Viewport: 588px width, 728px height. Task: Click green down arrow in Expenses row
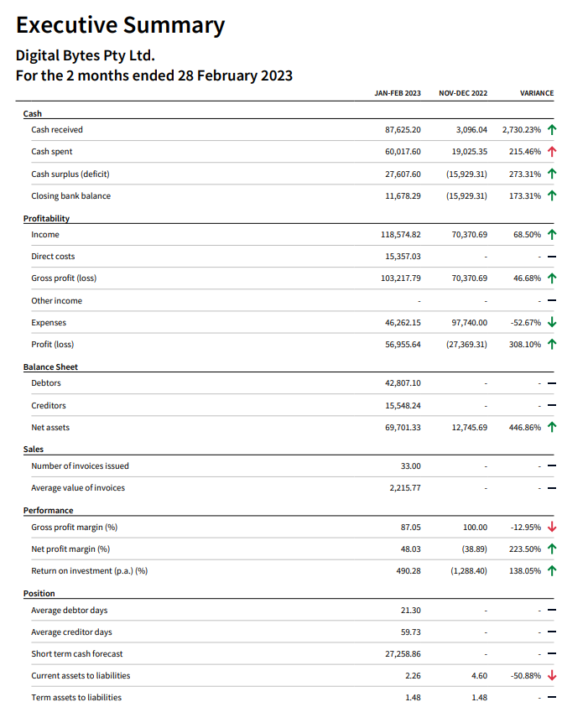(551, 322)
